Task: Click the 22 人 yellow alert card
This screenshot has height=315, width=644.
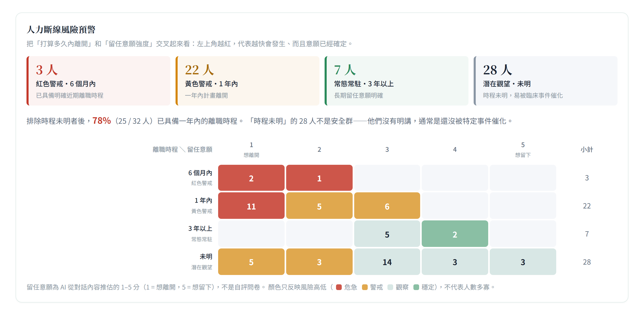Action: [x=247, y=81]
